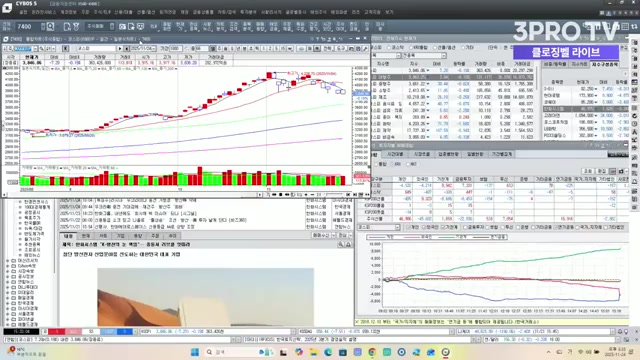640x360 pixels.
Task: Expand the 연합뉴스 tree folder
Action: [x=8, y=282]
